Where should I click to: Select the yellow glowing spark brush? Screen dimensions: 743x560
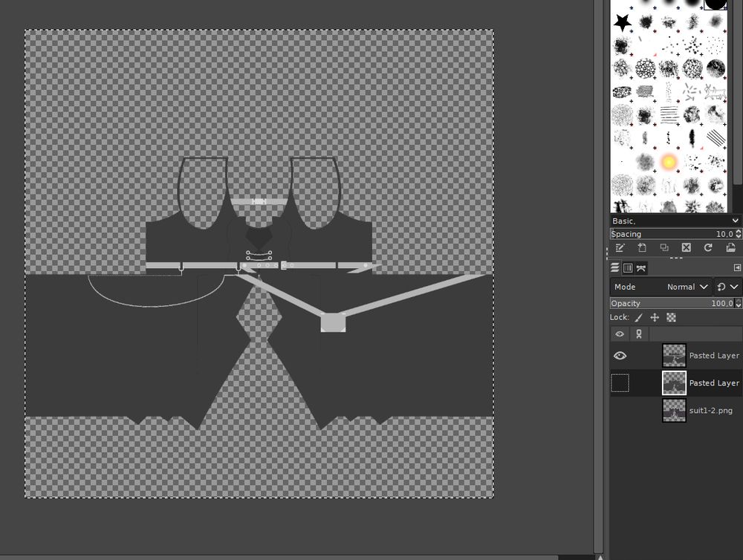click(669, 162)
